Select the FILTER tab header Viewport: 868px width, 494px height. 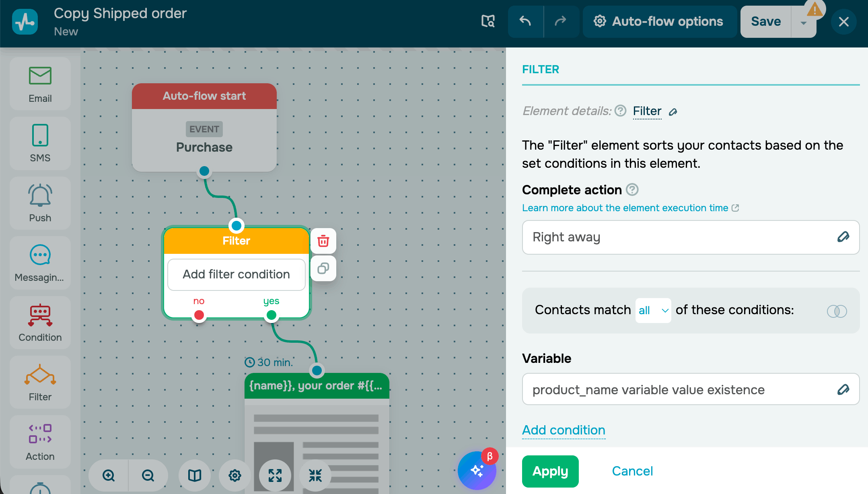tap(540, 70)
